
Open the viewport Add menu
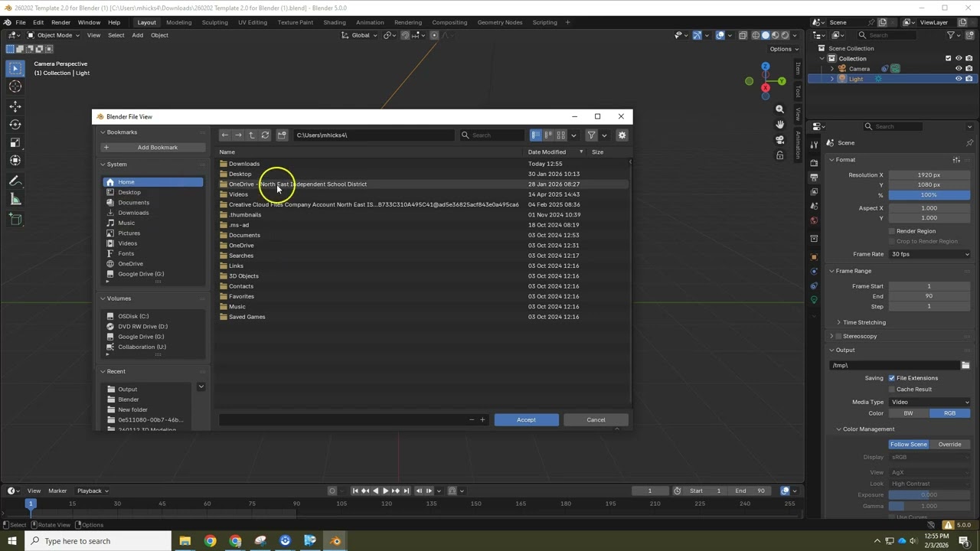(x=137, y=35)
